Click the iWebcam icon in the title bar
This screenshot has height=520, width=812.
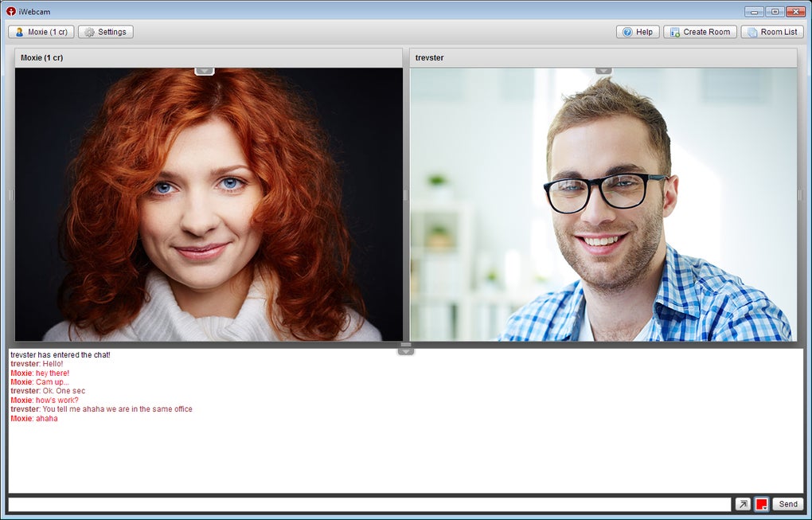tap(11, 11)
